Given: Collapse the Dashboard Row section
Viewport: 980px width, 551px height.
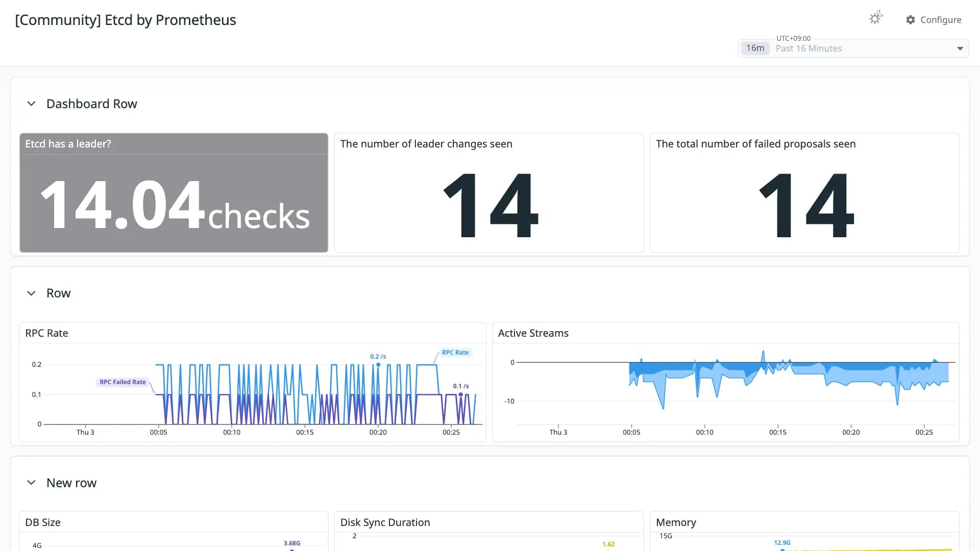Looking at the screenshot, I should click(31, 104).
